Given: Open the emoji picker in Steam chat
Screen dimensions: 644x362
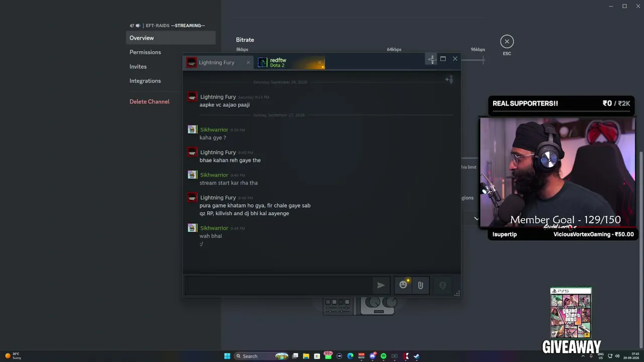Looking at the screenshot, I should pos(403,285).
